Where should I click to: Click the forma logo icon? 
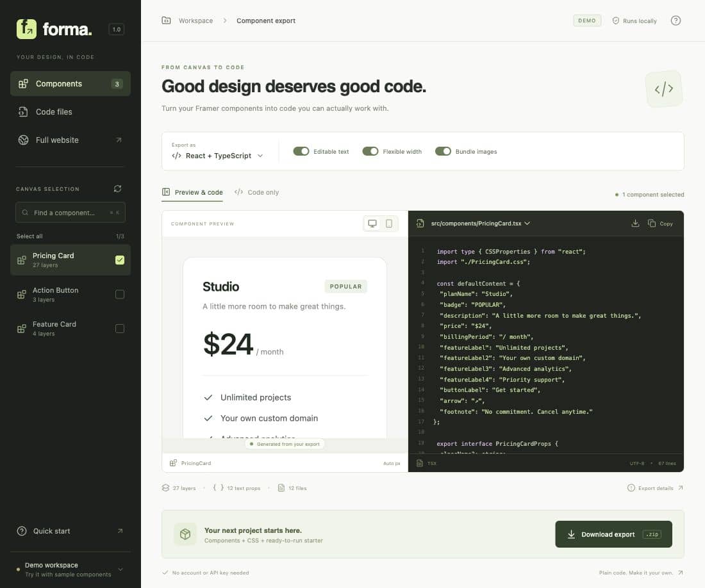pyautogui.click(x=26, y=29)
